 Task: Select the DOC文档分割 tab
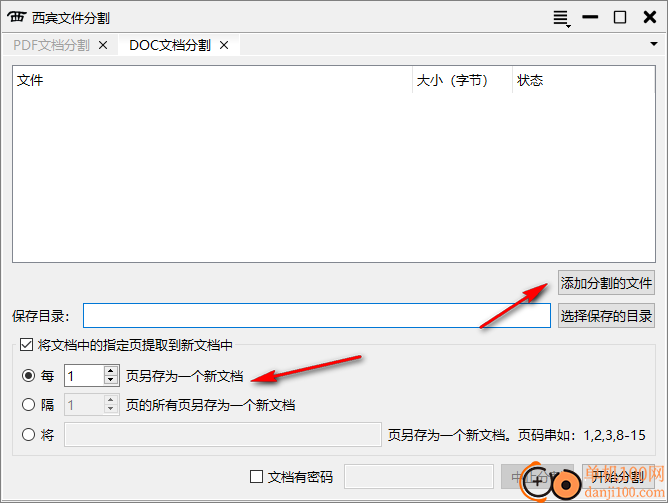(x=170, y=45)
